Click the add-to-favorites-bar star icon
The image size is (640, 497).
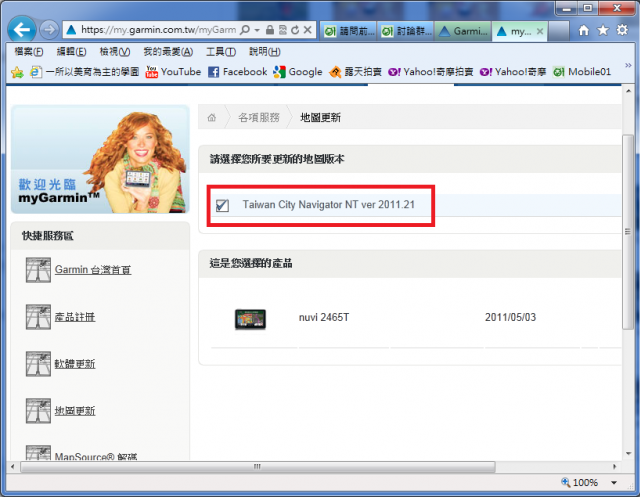tap(17, 72)
